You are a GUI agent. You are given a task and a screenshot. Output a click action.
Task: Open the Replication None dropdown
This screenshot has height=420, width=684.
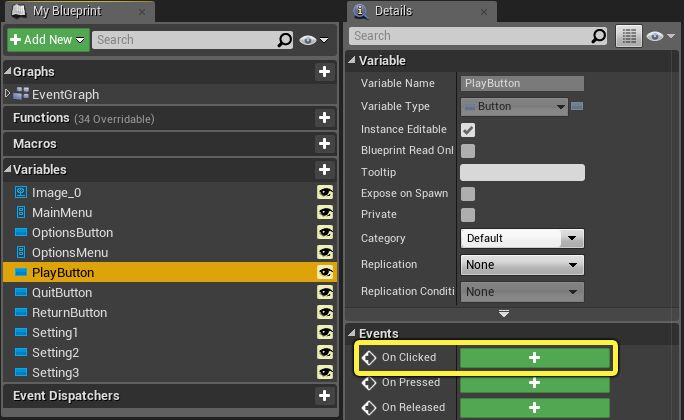[522, 265]
